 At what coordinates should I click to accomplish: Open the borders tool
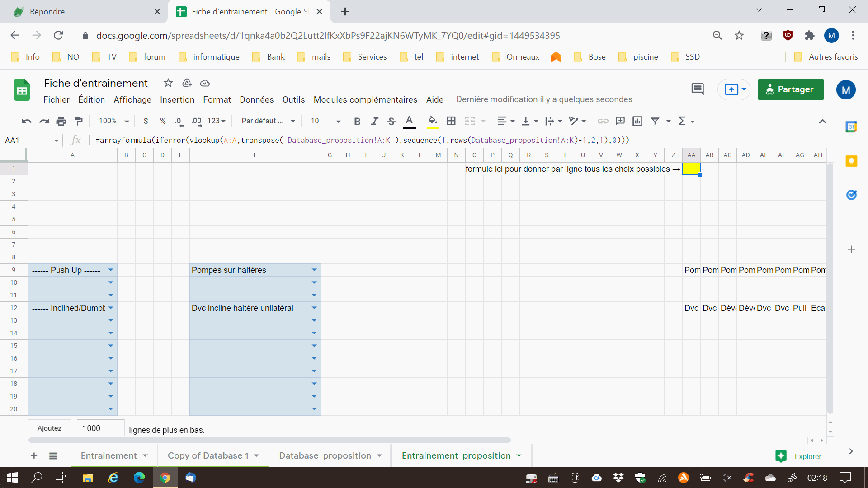[451, 121]
